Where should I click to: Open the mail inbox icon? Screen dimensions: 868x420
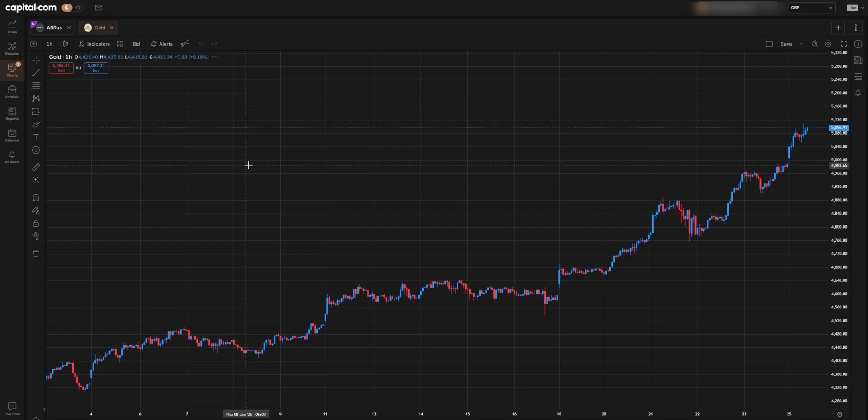99,8
